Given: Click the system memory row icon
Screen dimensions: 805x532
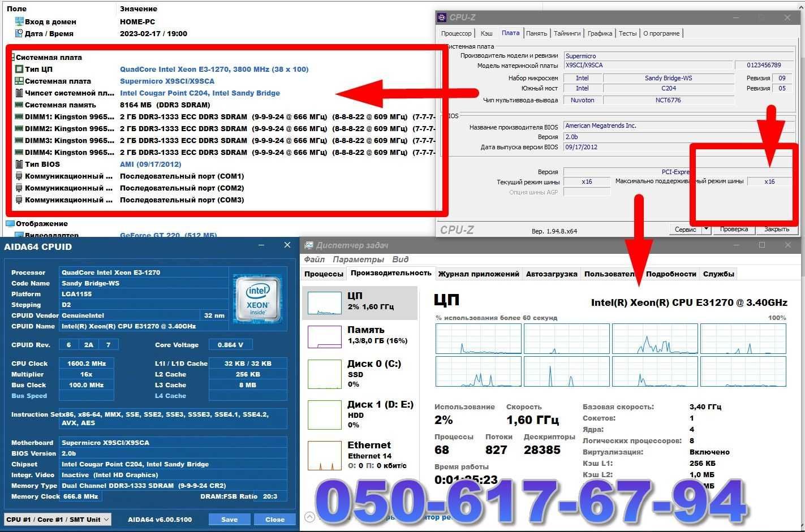Looking at the screenshot, I should [x=19, y=105].
